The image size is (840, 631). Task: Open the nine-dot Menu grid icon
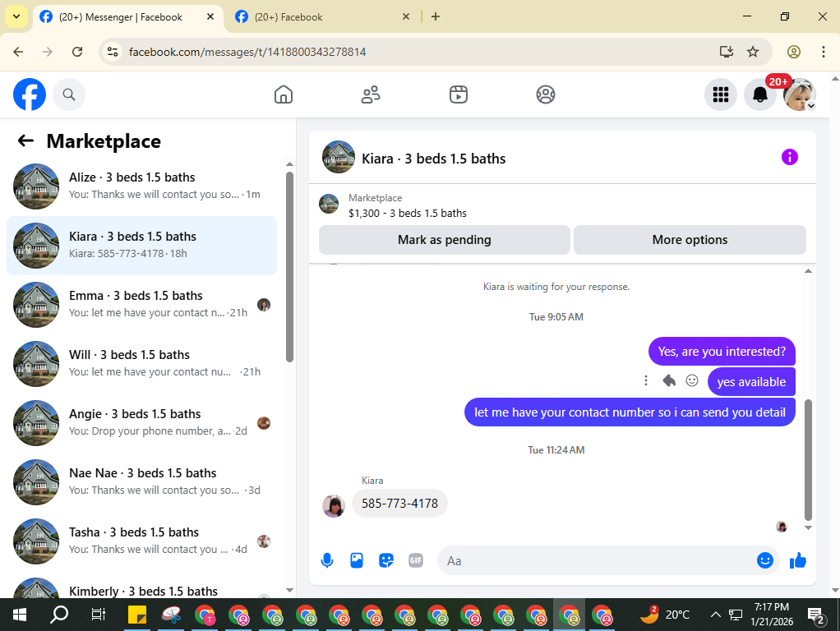click(721, 94)
